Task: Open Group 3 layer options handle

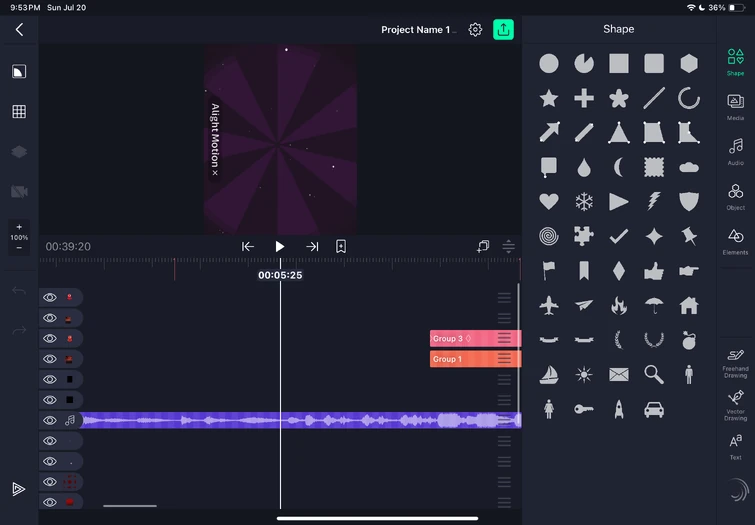Action: pyautogui.click(x=504, y=339)
